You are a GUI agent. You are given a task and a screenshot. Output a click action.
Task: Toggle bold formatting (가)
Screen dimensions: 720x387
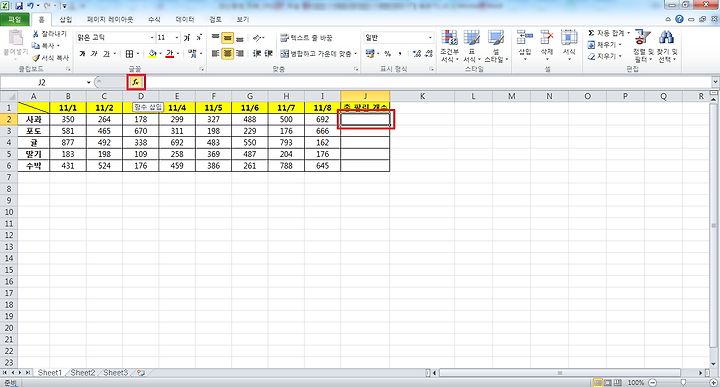pyautogui.click(x=82, y=54)
